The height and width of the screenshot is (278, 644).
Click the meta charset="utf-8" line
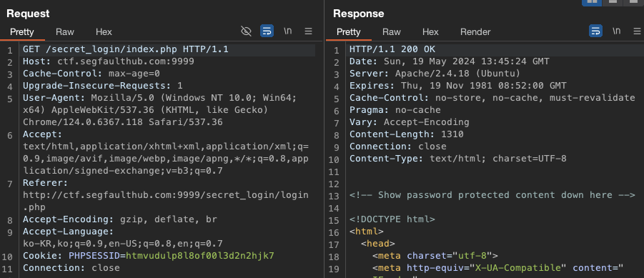pos(435,256)
